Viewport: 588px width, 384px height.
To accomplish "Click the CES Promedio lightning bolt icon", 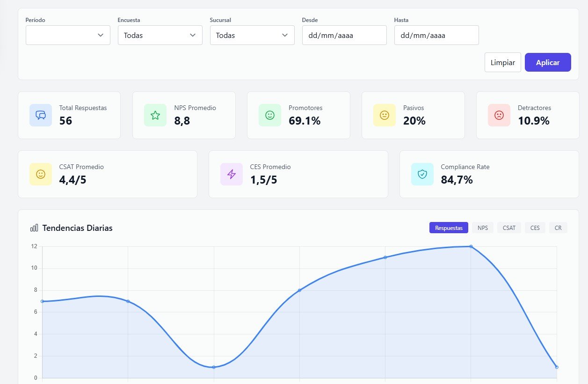I will 232,174.
